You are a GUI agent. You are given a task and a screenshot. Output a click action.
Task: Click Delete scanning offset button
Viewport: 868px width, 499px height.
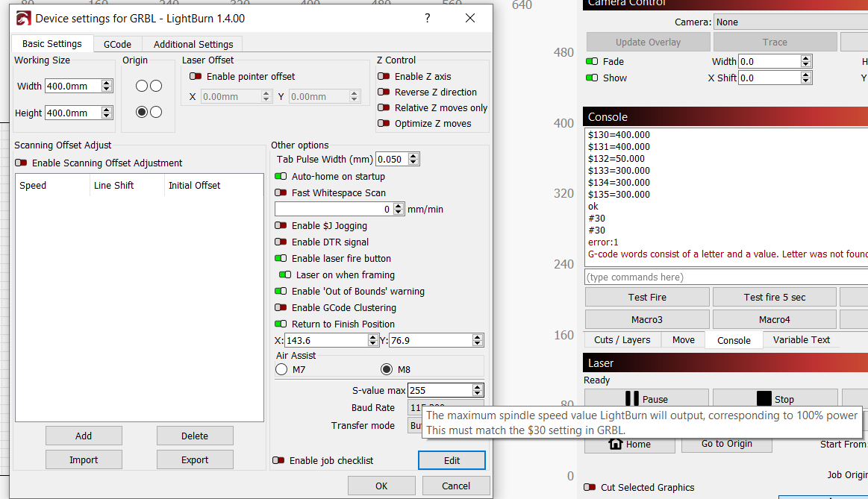coord(195,436)
